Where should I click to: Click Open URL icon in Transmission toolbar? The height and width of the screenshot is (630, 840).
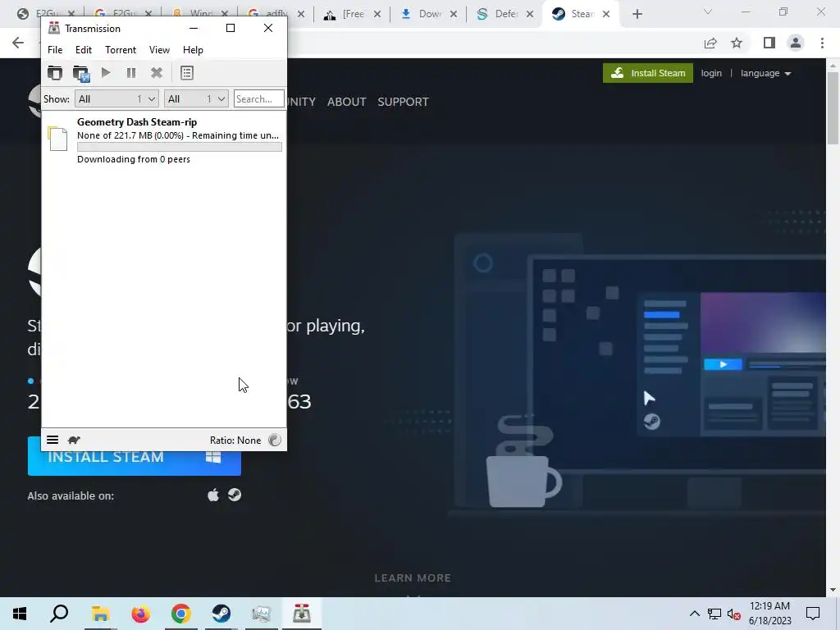tap(81, 73)
